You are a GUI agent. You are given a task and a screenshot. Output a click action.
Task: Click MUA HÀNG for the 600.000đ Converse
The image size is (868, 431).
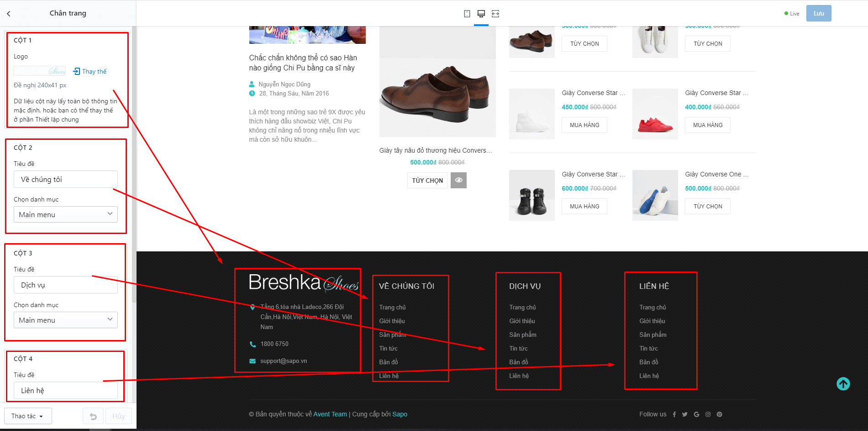tap(584, 207)
